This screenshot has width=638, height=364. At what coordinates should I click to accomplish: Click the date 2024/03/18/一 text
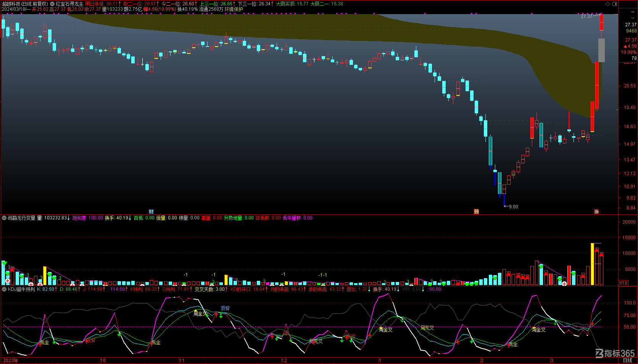tap(16, 9)
